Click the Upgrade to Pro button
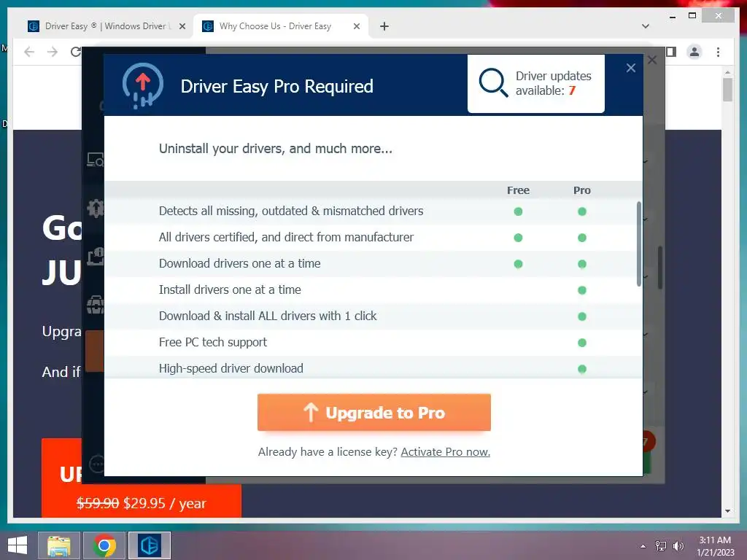This screenshot has height=560, width=747. 374,413
